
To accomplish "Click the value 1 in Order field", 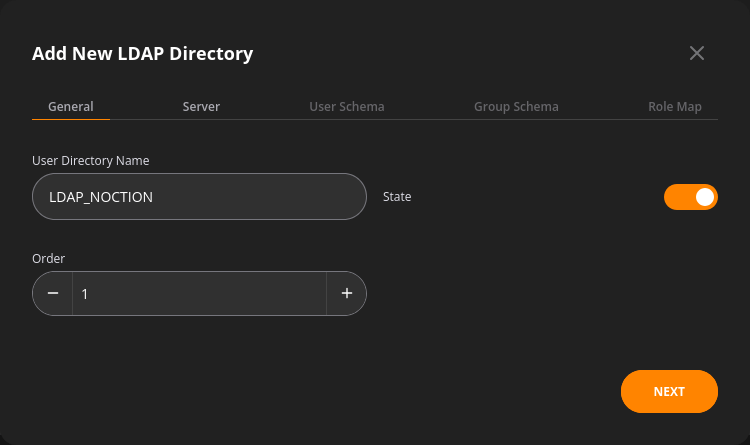I will 85,294.
